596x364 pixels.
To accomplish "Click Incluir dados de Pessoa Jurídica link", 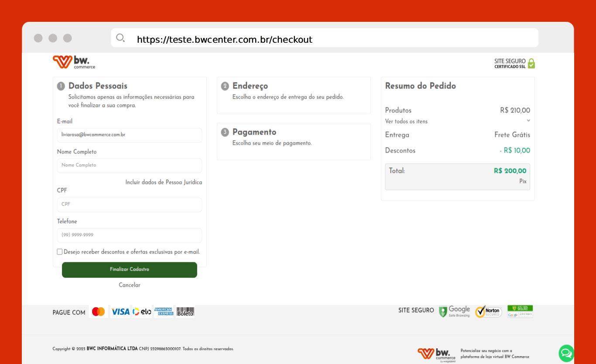I will coord(164,182).
